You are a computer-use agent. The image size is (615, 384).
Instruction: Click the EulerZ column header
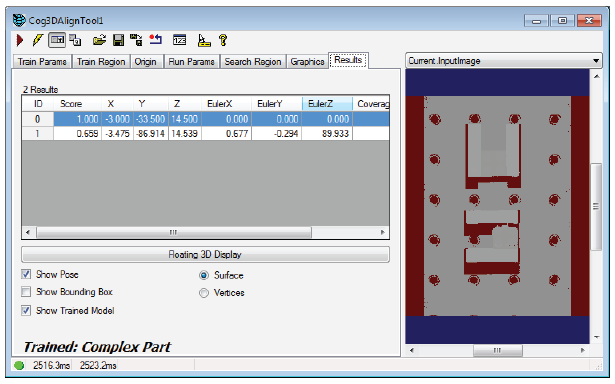coord(327,104)
